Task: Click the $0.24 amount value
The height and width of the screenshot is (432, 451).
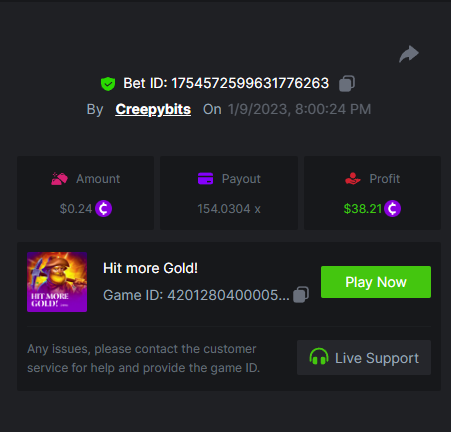Action: coord(76,209)
